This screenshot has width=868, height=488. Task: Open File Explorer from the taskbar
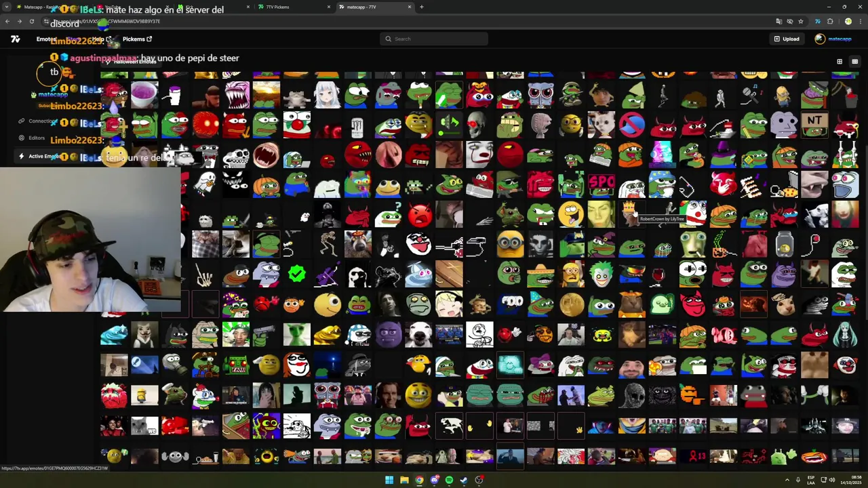point(404,480)
